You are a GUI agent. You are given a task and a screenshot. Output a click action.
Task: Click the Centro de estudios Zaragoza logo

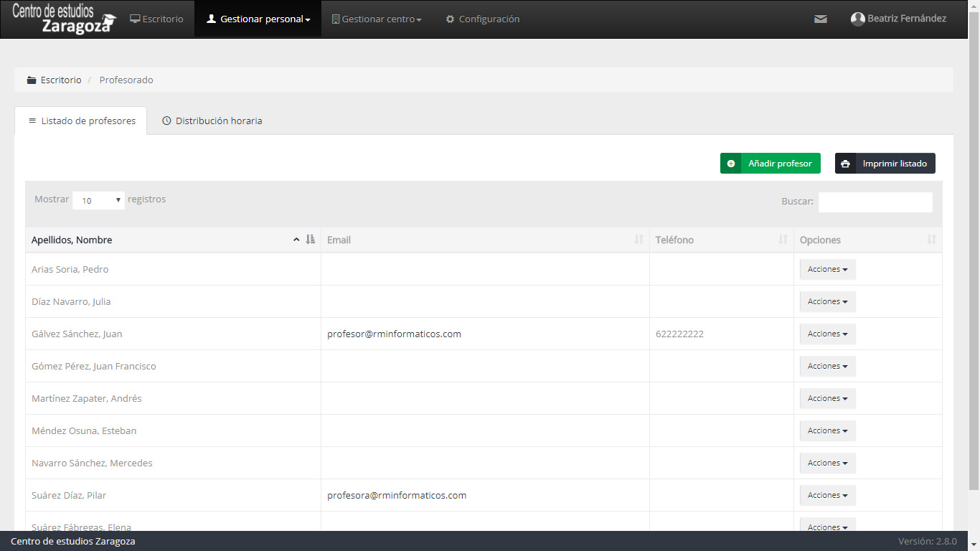click(x=64, y=19)
